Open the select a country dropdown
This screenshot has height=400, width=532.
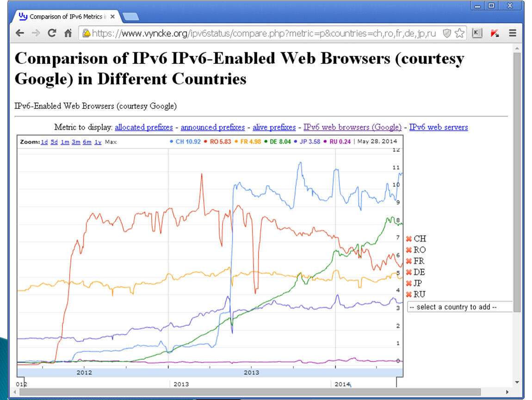(459, 307)
